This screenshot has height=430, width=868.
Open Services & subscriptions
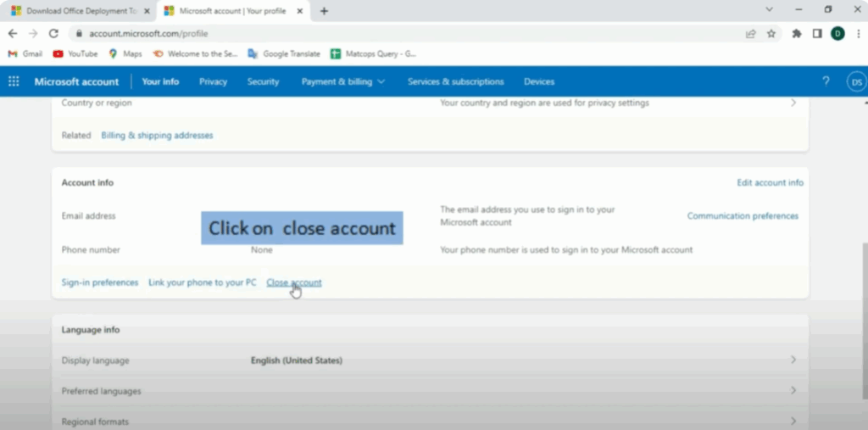point(455,81)
